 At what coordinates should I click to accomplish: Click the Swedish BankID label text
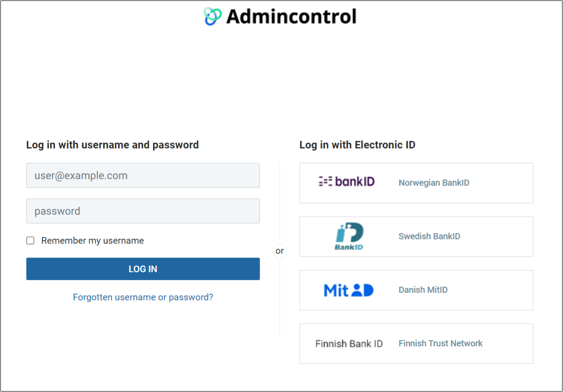(x=429, y=236)
